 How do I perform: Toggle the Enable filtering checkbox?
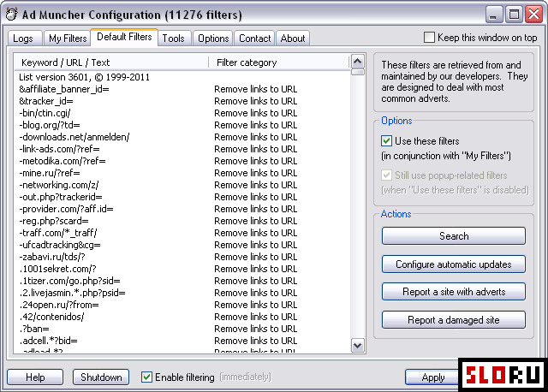click(146, 377)
